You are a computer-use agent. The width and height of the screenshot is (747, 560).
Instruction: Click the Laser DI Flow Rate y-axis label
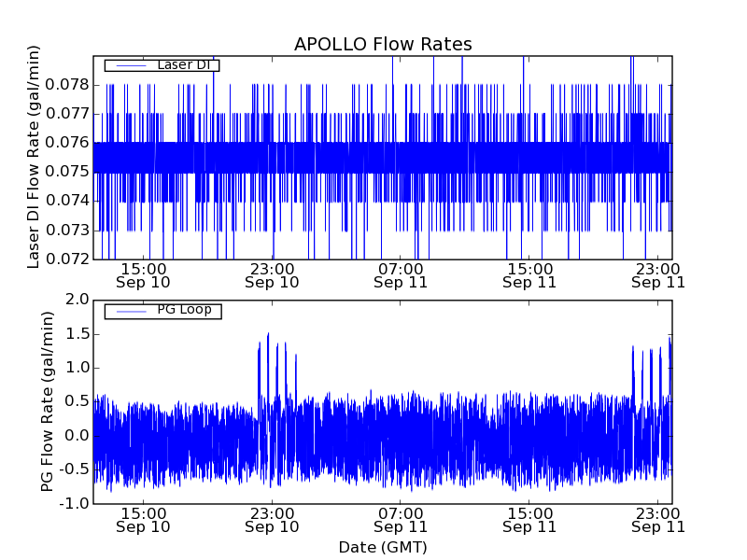34,157
